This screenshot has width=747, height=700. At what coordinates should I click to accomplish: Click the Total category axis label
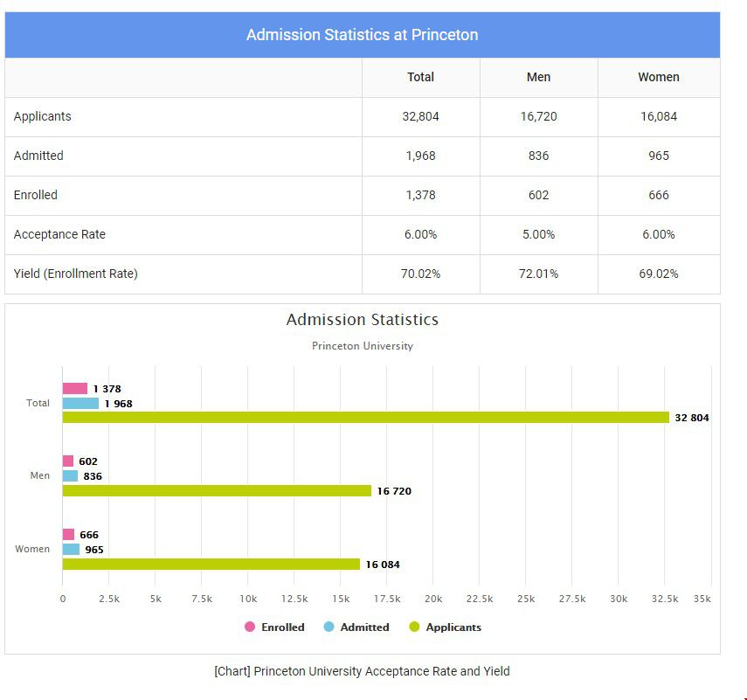tap(38, 403)
